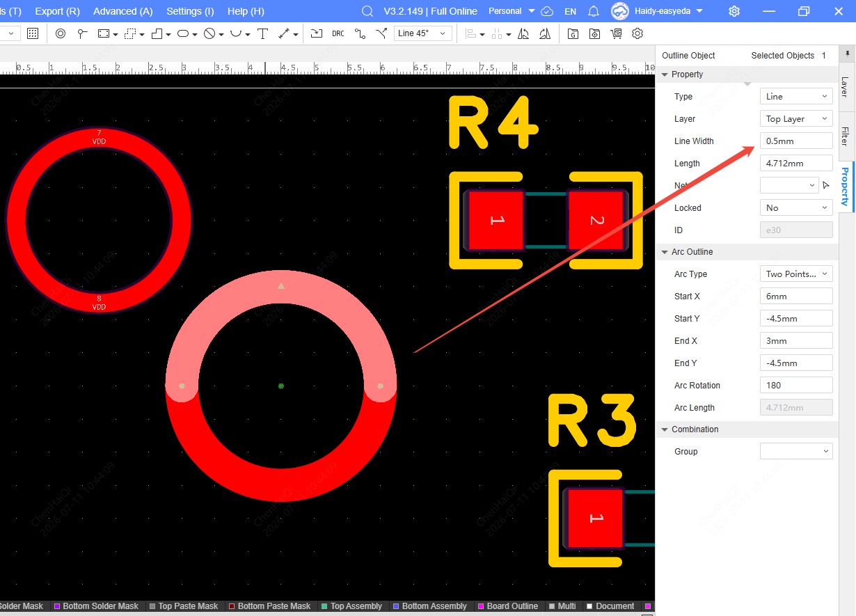
Task: Click the Bottom Solder Mask color swatch
Action: (x=57, y=606)
